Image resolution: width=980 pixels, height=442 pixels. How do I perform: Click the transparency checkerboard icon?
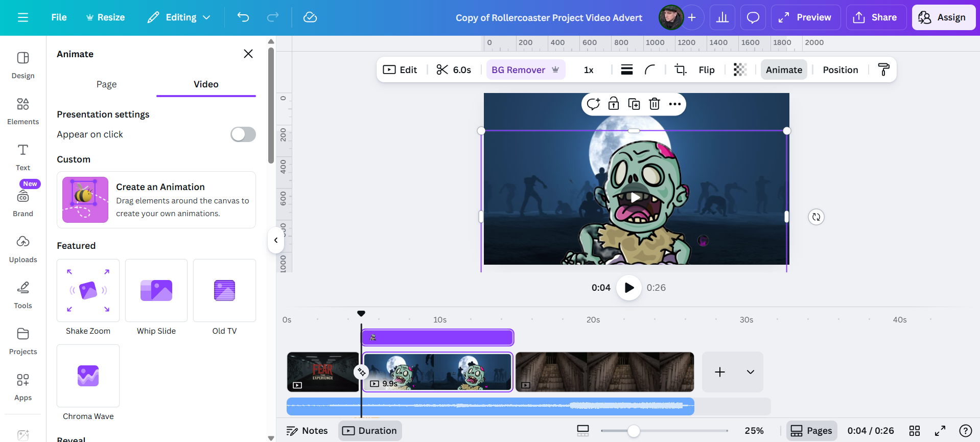740,70
